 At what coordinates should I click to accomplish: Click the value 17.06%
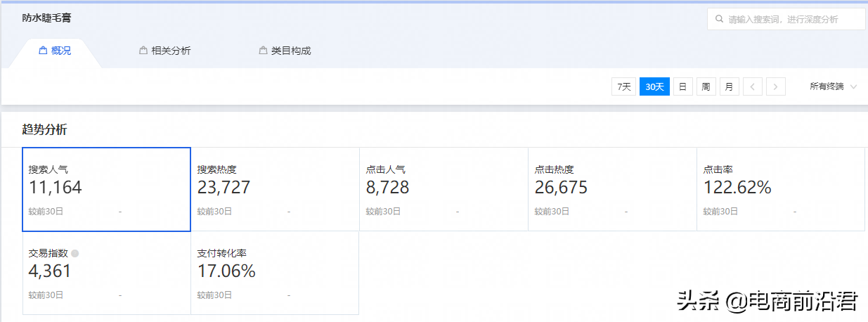[227, 271]
